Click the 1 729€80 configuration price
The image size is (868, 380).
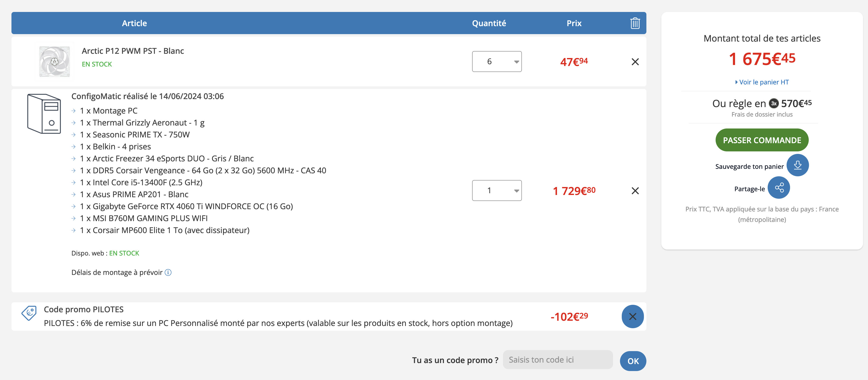coord(574,191)
